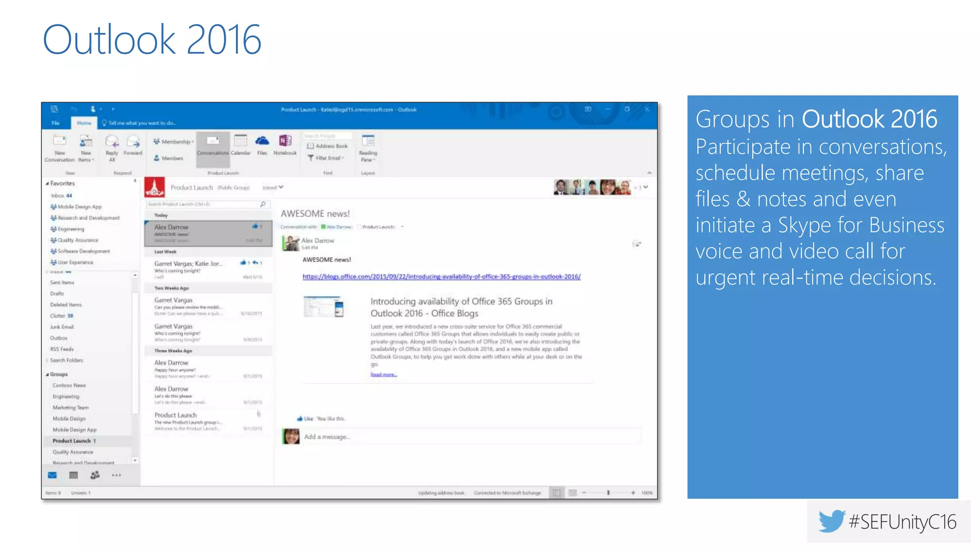Select the Home ribbon tab
This screenshot has height=551, width=980.
84,123
